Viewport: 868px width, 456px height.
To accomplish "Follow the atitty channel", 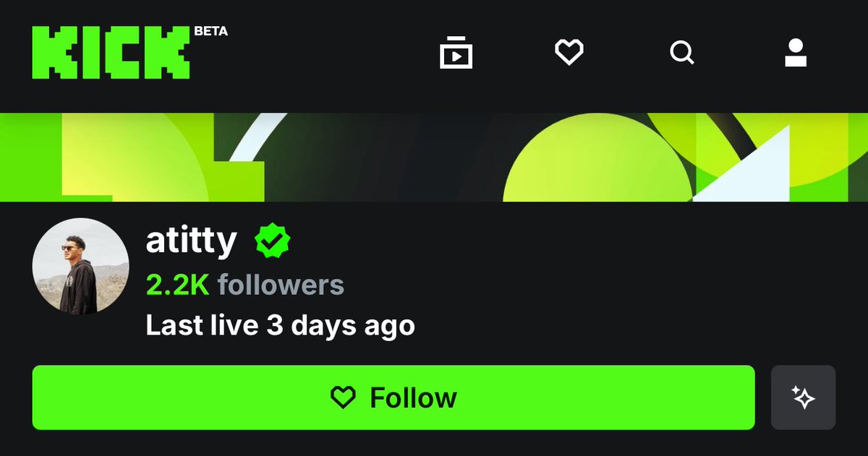I will coord(393,397).
